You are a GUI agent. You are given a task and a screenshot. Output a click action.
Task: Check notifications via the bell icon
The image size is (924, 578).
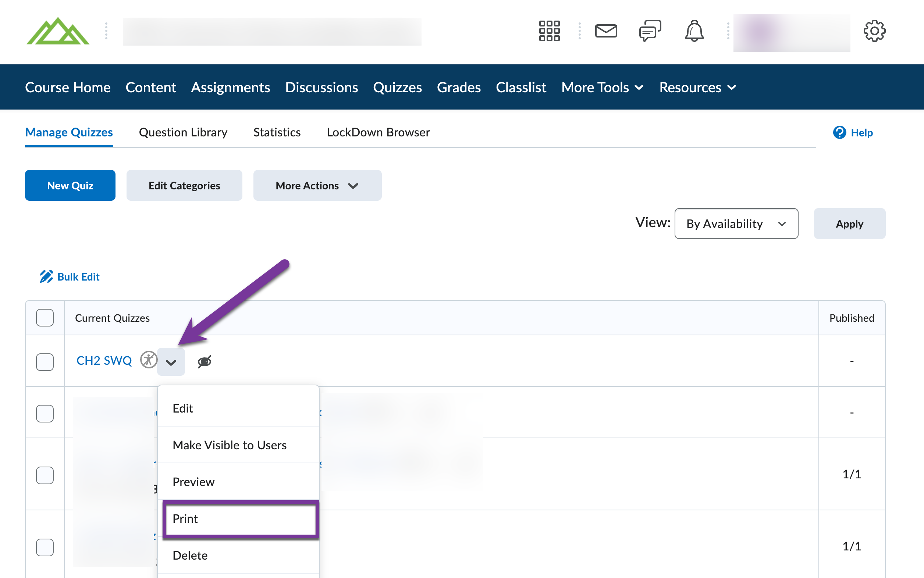694,31
